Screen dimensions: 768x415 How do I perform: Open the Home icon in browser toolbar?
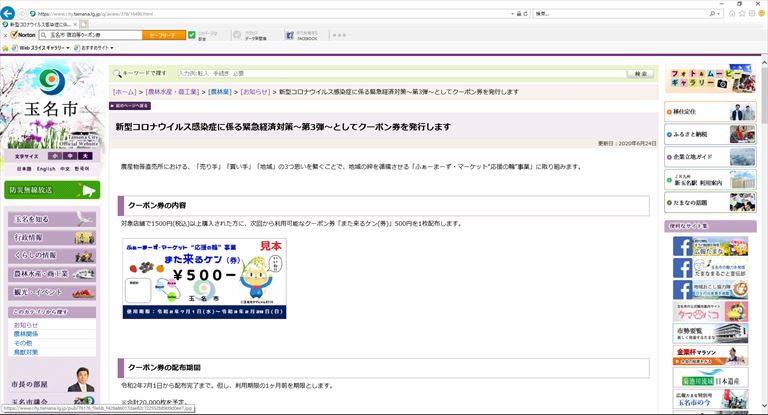[x=732, y=14]
